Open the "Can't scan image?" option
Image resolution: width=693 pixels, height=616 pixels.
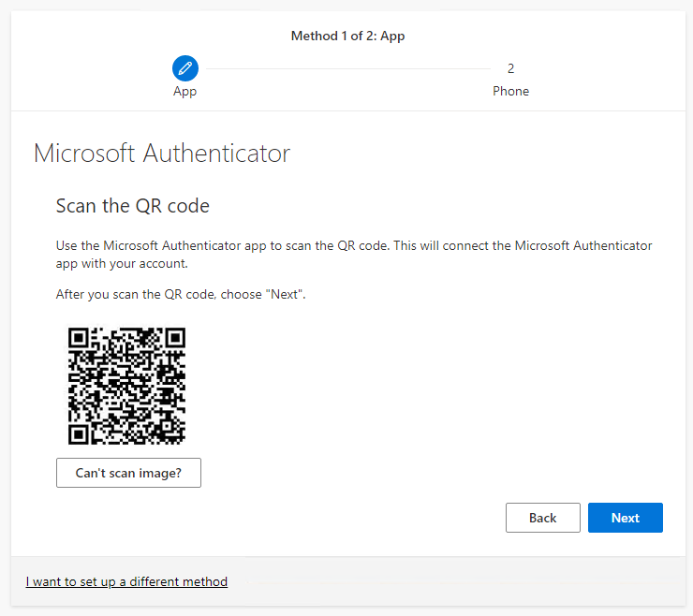pos(128,473)
